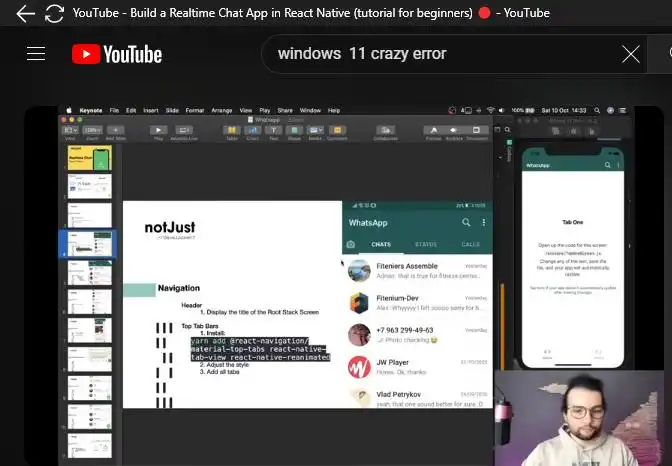Open the Keynote application menu
Viewport: 672px width, 466px height.
[x=91, y=110]
